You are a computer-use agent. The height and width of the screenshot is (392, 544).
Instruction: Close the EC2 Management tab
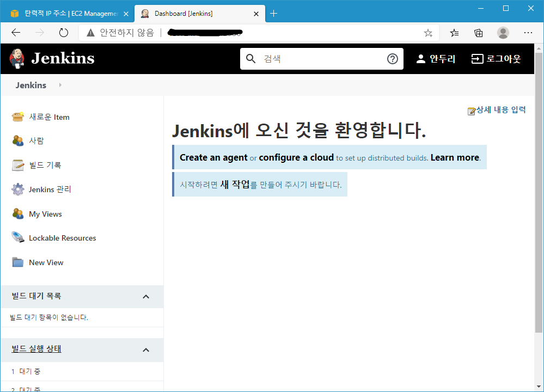pyautogui.click(x=126, y=14)
